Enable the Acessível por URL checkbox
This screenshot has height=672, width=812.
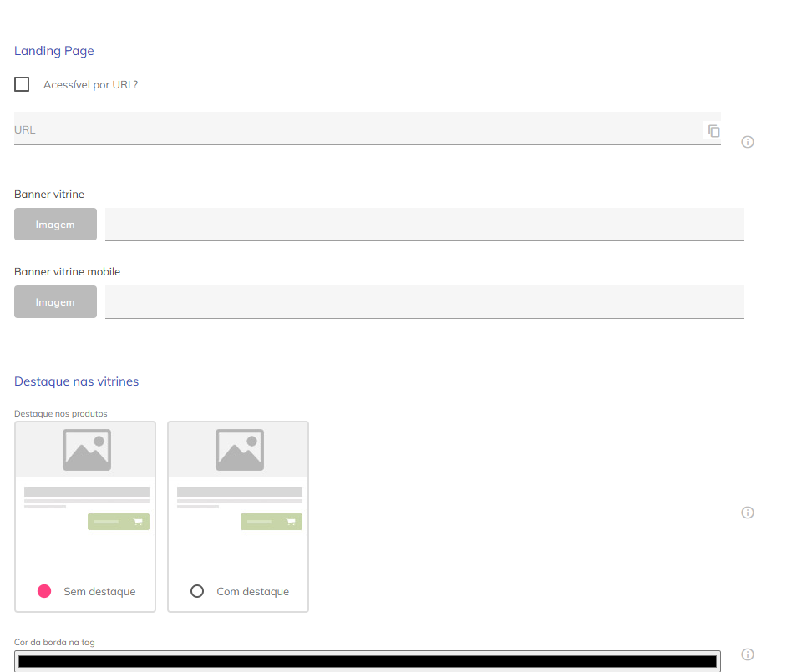22,84
